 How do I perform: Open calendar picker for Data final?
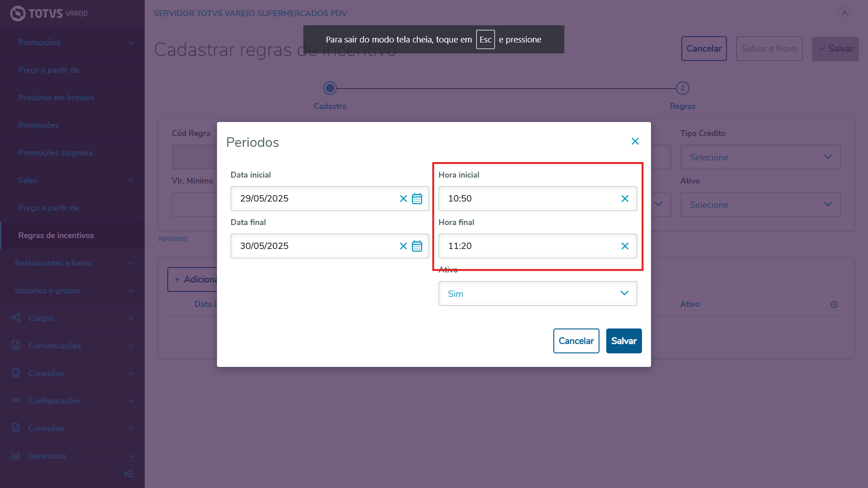[x=417, y=246]
